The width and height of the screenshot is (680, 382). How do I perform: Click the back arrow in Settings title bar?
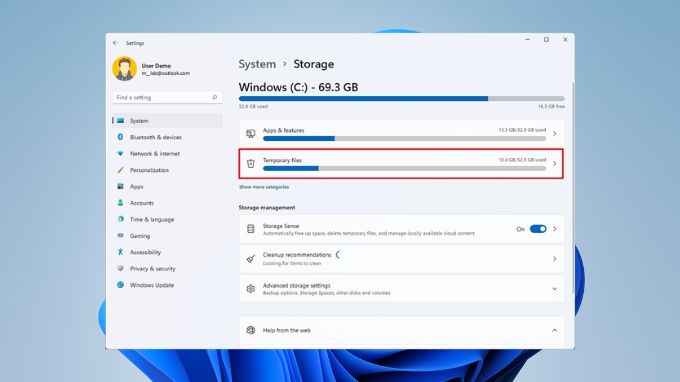coord(115,43)
